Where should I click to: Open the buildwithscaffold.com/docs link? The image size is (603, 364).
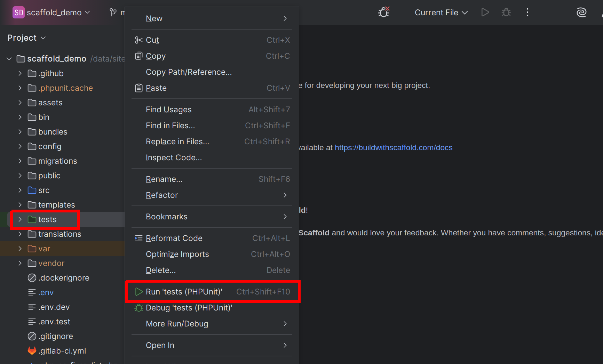393,147
